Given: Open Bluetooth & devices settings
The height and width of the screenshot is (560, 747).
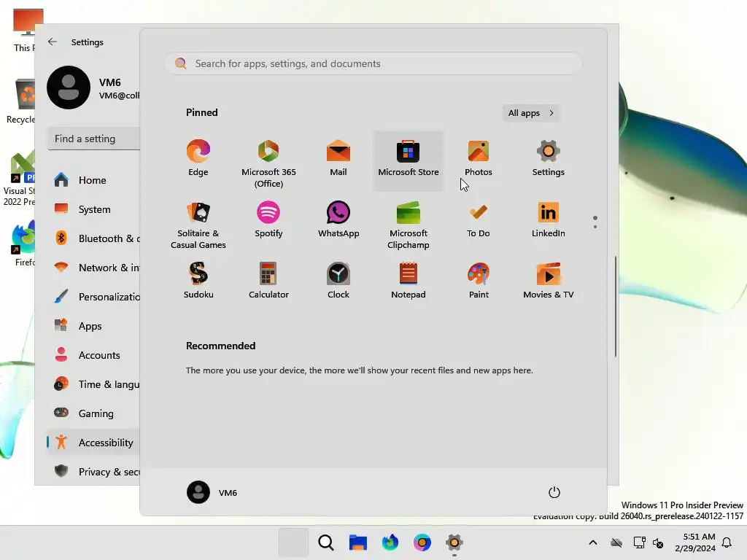Looking at the screenshot, I should coord(94,238).
